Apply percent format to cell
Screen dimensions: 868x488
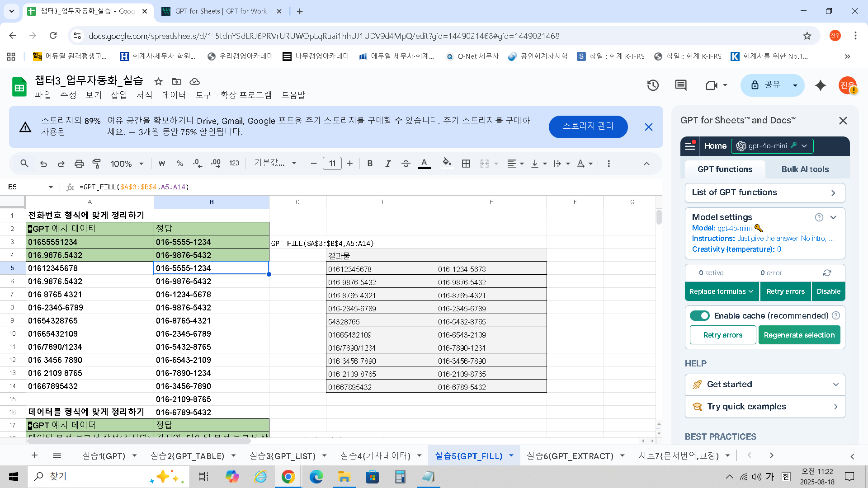(x=180, y=164)
